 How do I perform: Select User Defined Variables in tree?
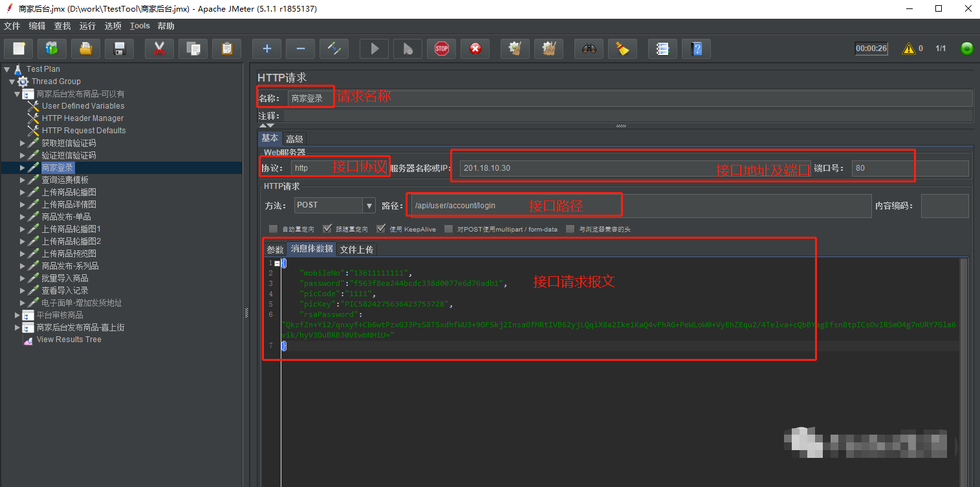click(x=83, y=106)
